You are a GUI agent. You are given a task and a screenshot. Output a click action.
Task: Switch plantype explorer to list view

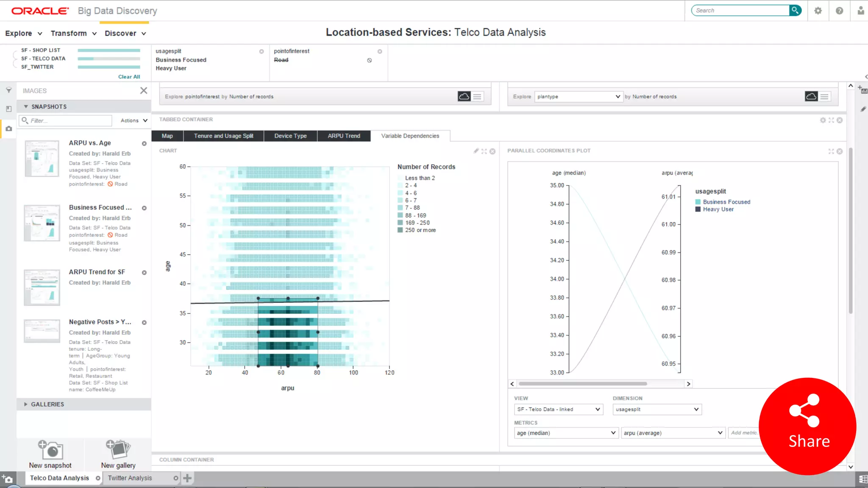pos(824,97)
